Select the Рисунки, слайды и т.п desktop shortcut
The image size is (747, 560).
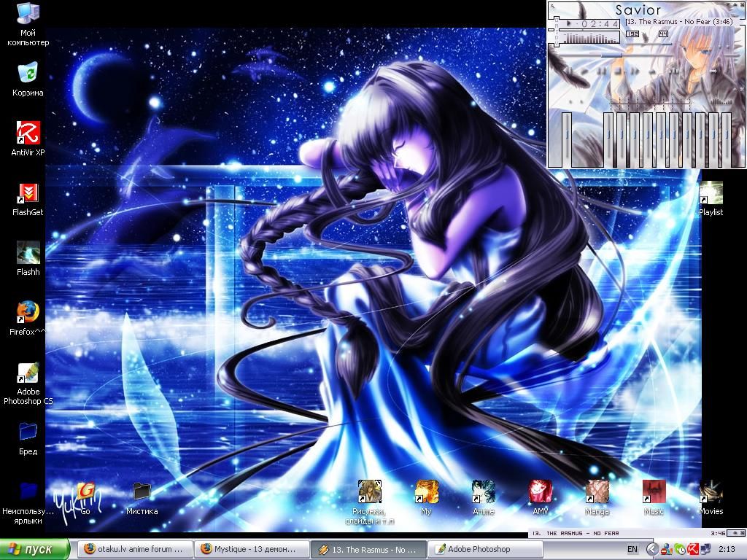tap(369, 502)
